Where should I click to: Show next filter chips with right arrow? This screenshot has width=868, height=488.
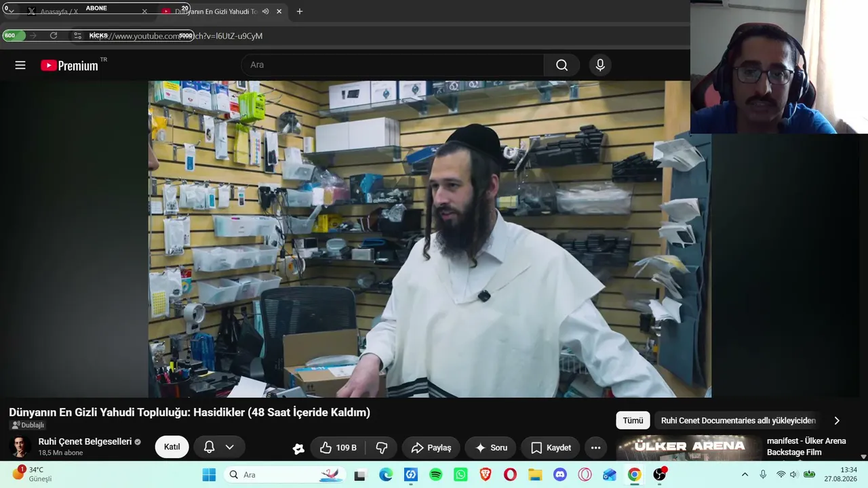tap(837, 421)
